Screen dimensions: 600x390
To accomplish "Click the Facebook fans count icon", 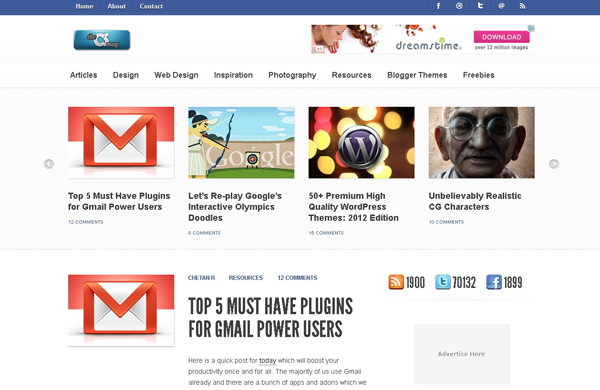I will 494,282.
